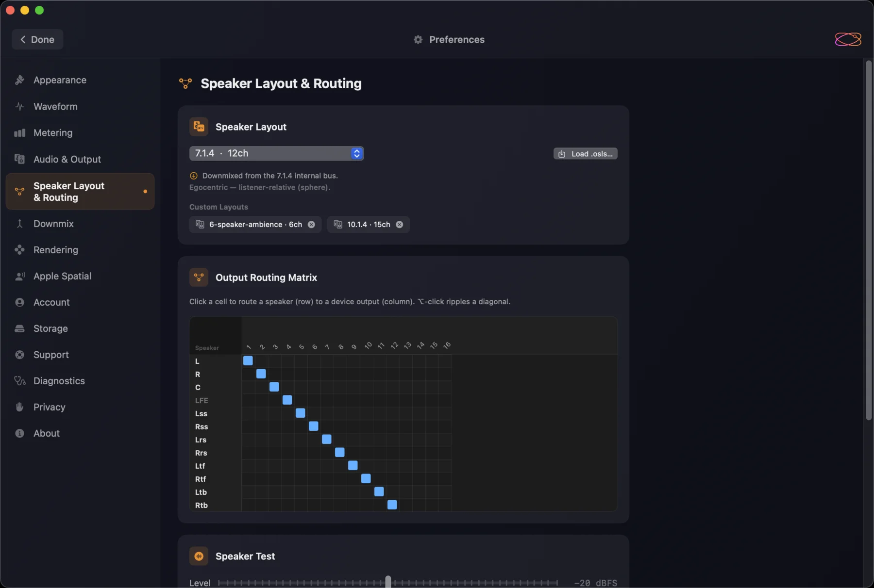Click the Audio & Output speaker icon

(19, 159)
